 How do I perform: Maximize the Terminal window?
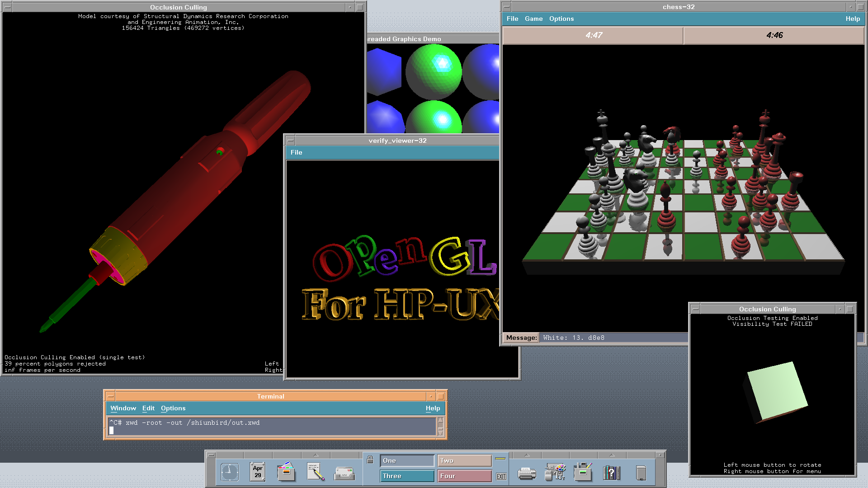(x=441, y=396)
